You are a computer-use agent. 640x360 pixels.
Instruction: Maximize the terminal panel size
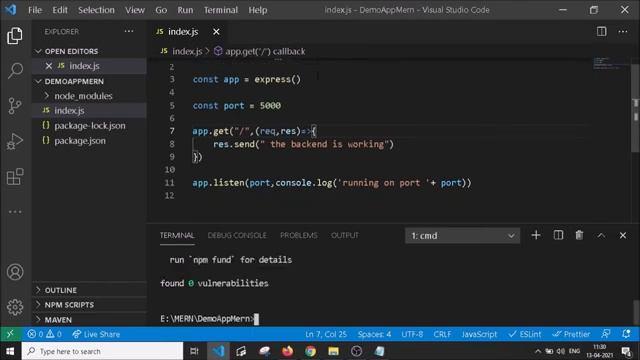[x=601, y=236]
